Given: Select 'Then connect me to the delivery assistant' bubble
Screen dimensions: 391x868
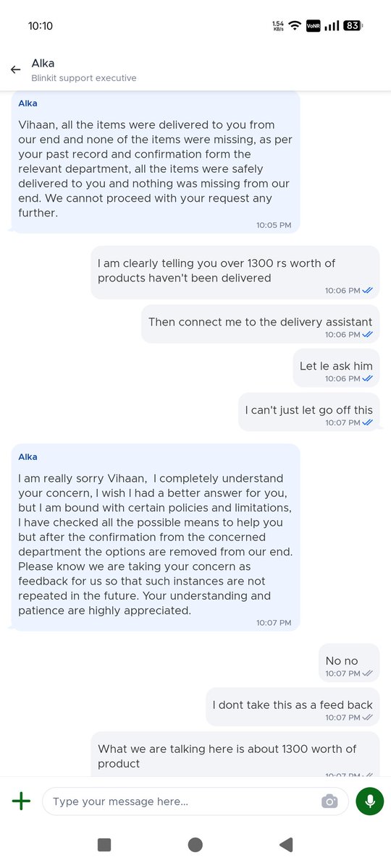Looking at the screenshot, I should pyautogui.click(x=261, y=323).
